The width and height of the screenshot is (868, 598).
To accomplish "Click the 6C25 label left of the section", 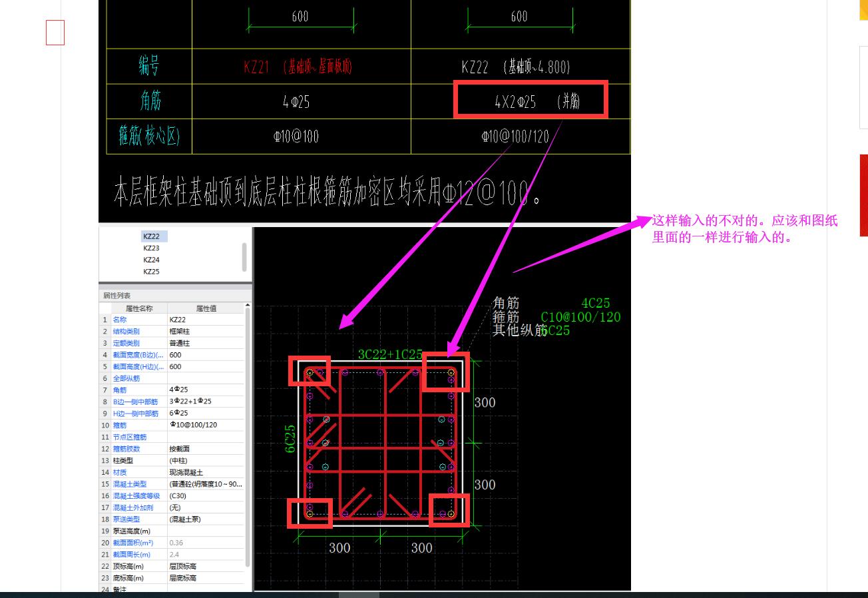I will (290, 440).
